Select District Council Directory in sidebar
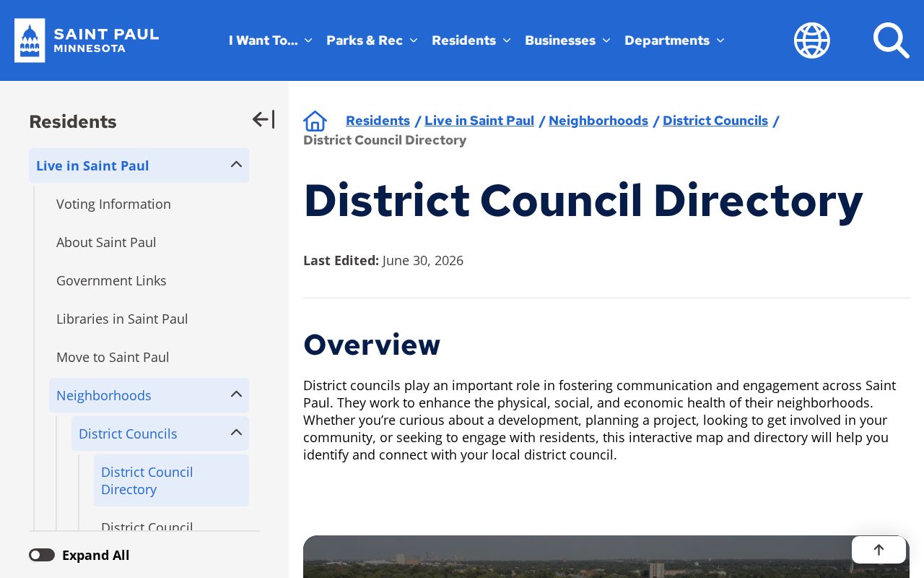This screenshot has width=924, height=578. pyautogui.click(x=171, y=480)
